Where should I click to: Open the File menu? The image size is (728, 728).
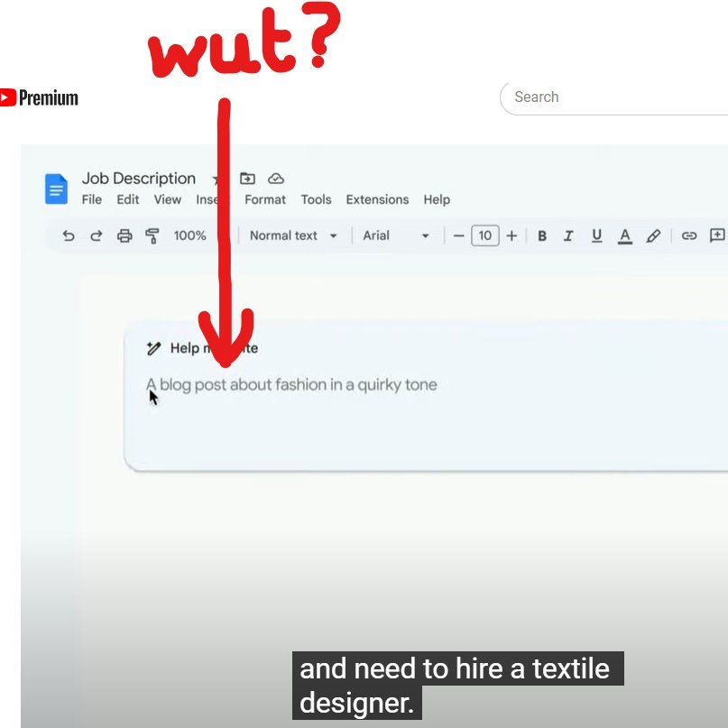[x=91, y=199]
